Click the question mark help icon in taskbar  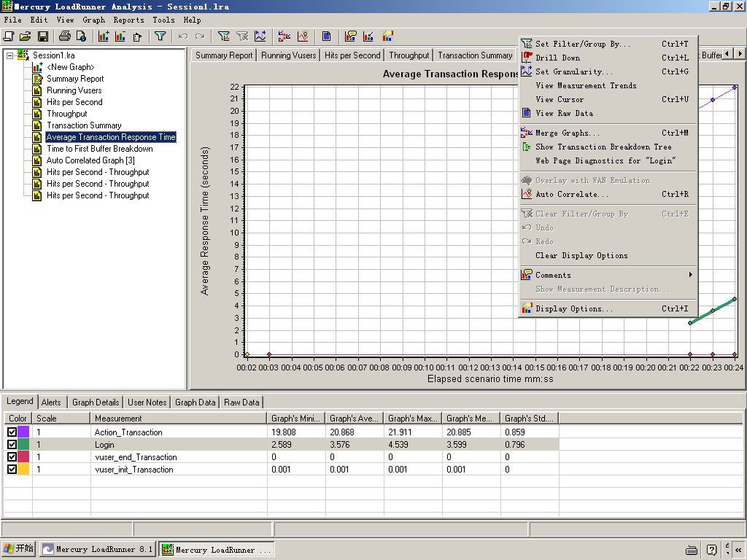[712, 550]
